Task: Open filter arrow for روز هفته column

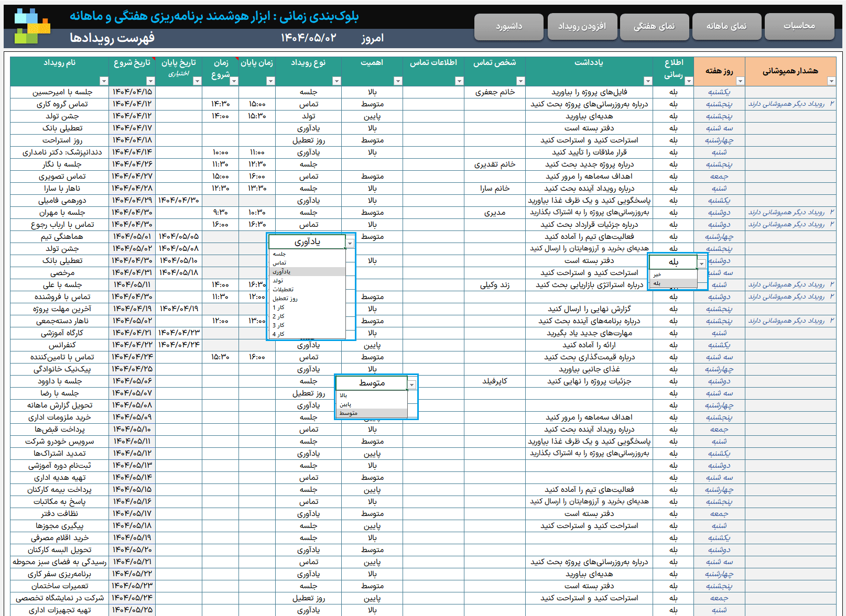Action: (x=740, y=81)
